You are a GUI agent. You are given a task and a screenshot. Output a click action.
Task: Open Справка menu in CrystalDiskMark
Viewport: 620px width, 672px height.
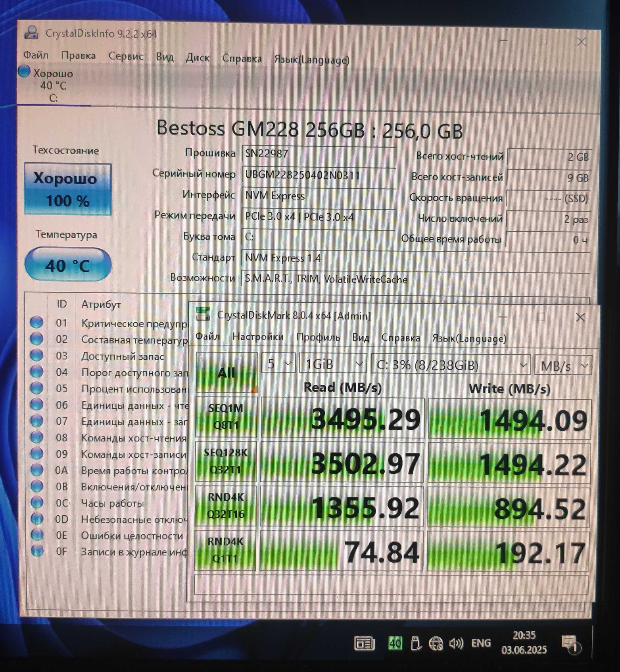[x=401, y=338]
